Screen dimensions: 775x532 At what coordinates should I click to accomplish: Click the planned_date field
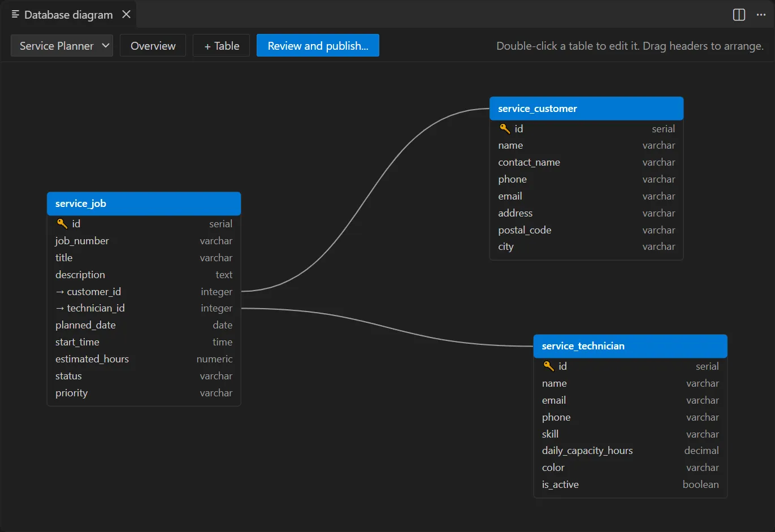point(144,325)
